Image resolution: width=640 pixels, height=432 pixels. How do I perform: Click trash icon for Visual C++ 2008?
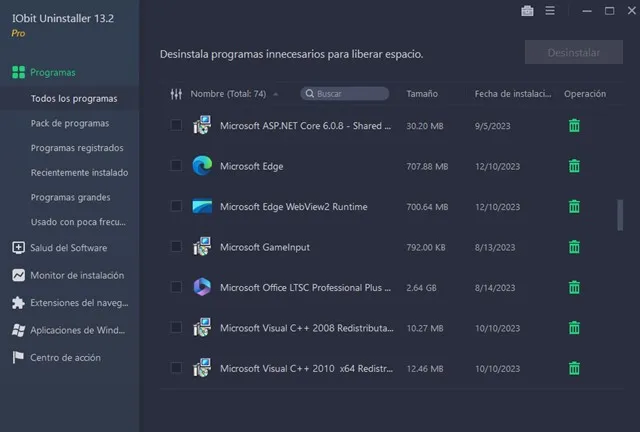[x=574, y=327]
